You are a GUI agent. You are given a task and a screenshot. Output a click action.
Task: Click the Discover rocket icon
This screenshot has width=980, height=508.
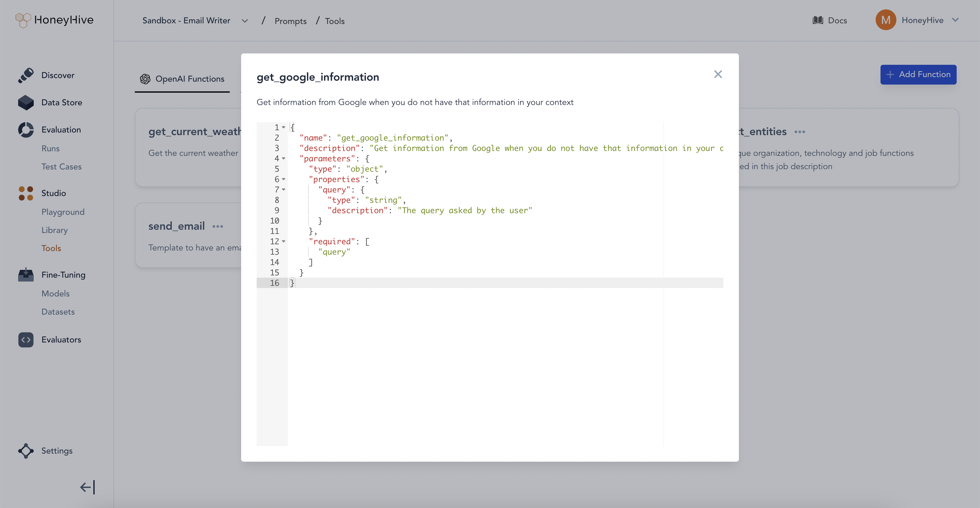coord(26,75)
